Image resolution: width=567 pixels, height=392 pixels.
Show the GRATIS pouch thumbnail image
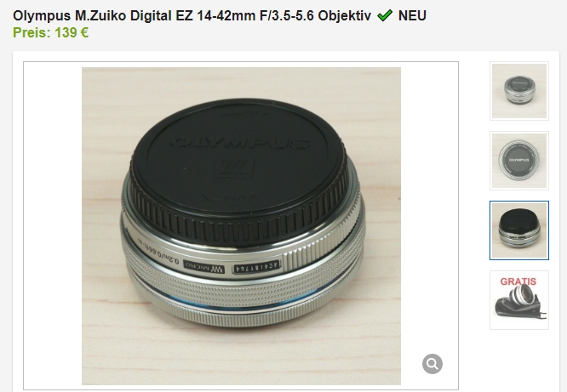point(519,300)
